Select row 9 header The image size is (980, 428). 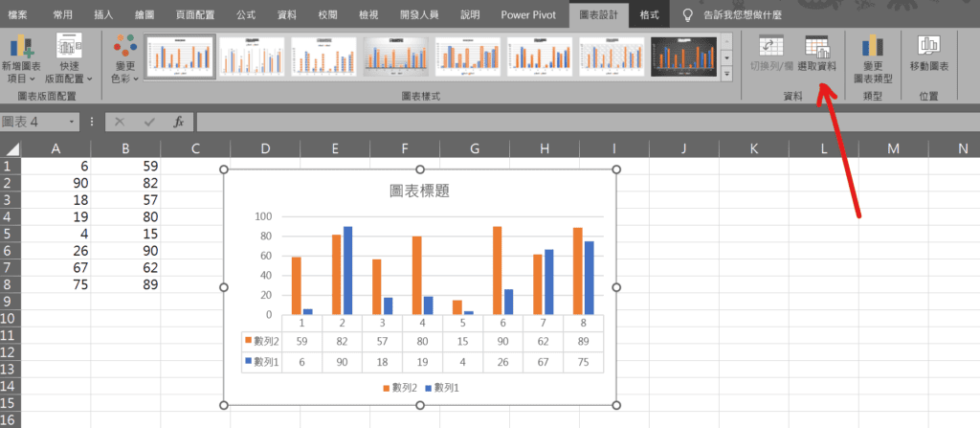point(11,302)
